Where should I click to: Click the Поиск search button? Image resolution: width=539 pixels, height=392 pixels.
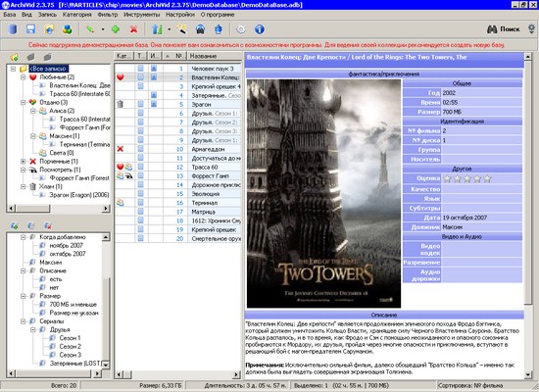pos(504,29)
